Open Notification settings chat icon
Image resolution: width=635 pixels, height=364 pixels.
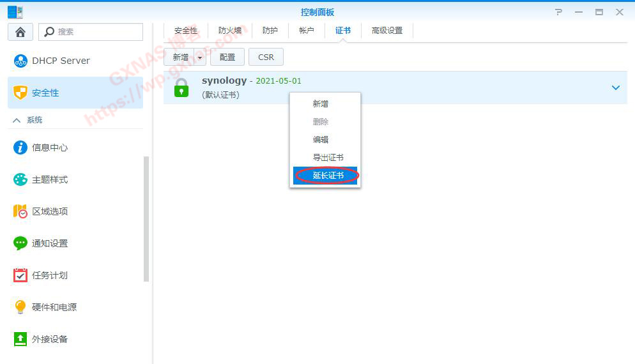pos(20,243)
